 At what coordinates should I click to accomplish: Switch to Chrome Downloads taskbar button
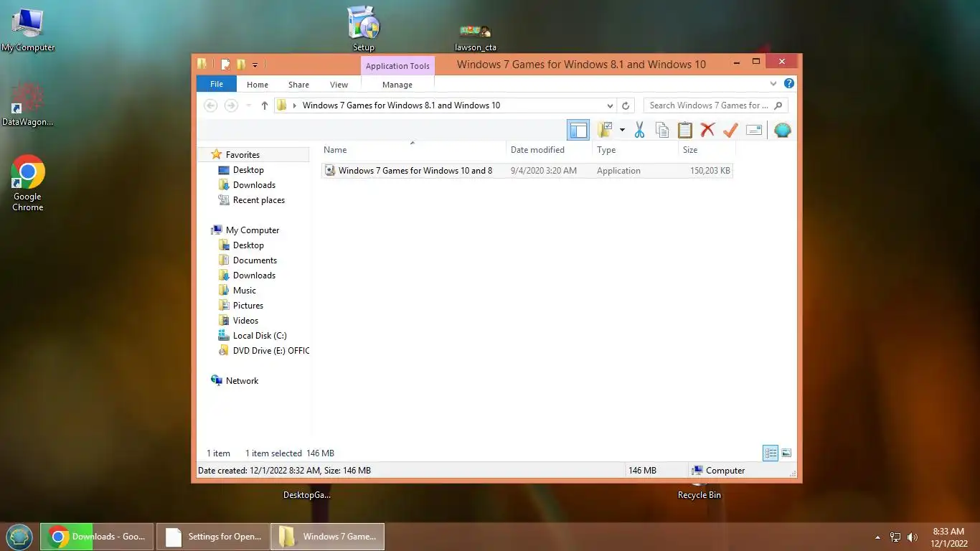point(97,537)
